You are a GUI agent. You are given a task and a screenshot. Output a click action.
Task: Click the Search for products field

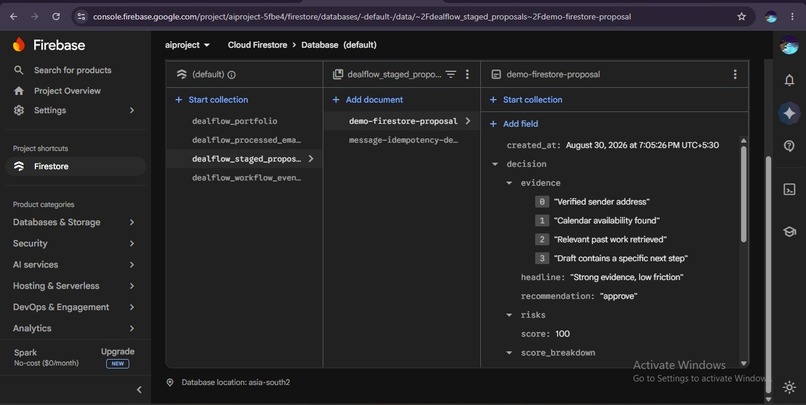[x=72, y=70]
